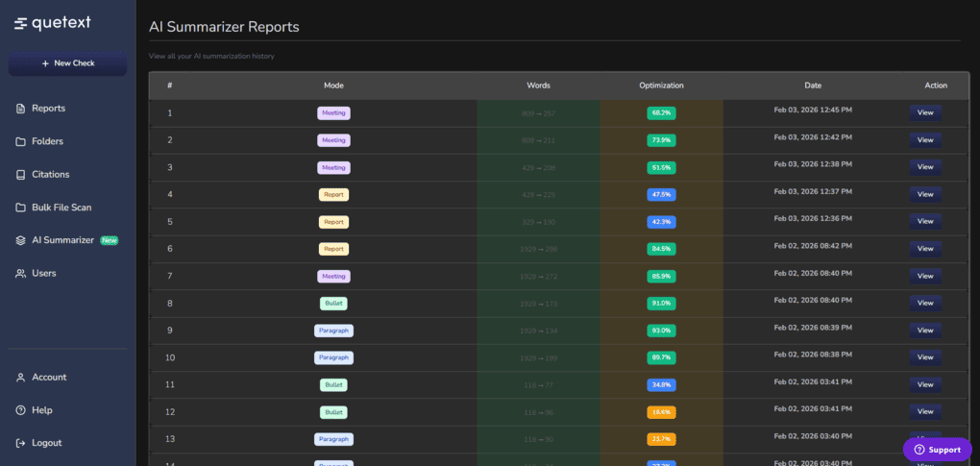This screenshot has height=466, width=980.
Task: Click the # column header
Action: pyautogui.click(x=169, y=86)
